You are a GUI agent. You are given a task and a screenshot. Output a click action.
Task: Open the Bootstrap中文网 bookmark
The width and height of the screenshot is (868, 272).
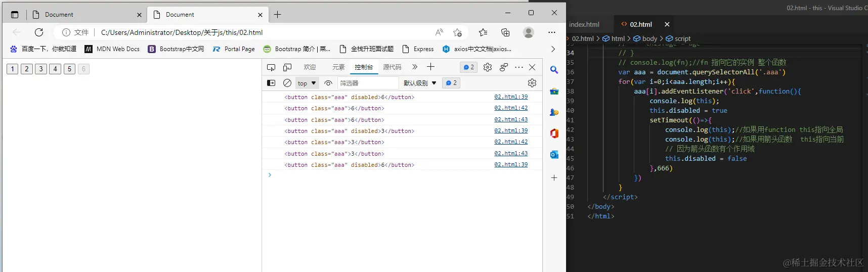(x=176, y=49)
